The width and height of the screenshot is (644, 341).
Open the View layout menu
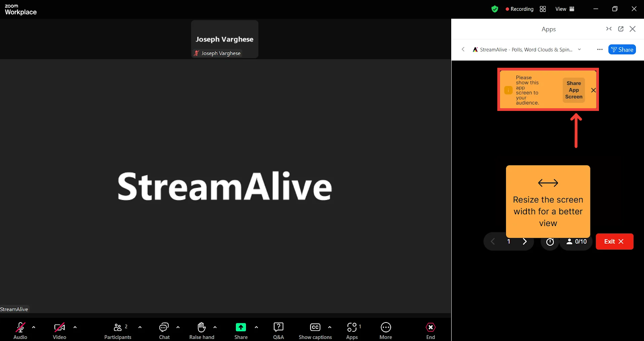coord(565,9)
